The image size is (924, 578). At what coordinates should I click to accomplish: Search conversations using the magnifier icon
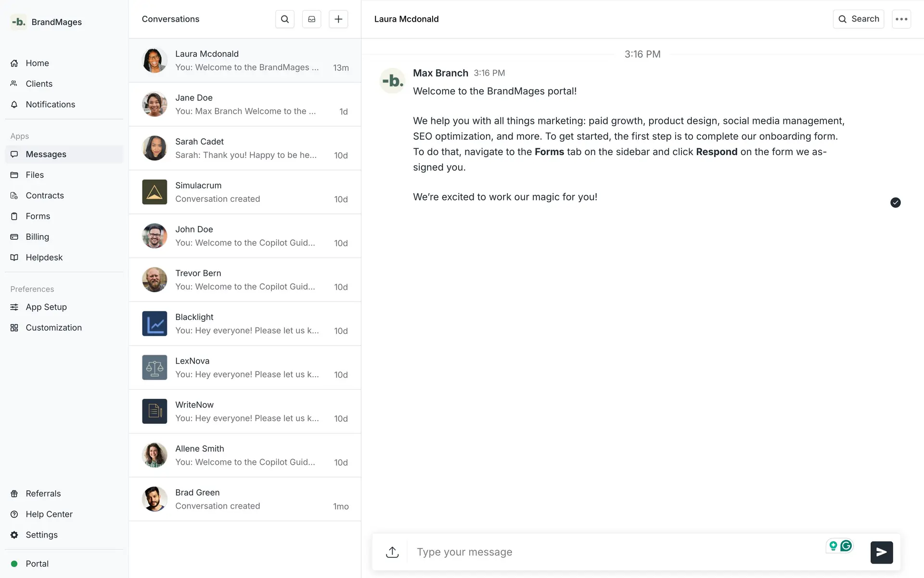click(x=285, y=19)
